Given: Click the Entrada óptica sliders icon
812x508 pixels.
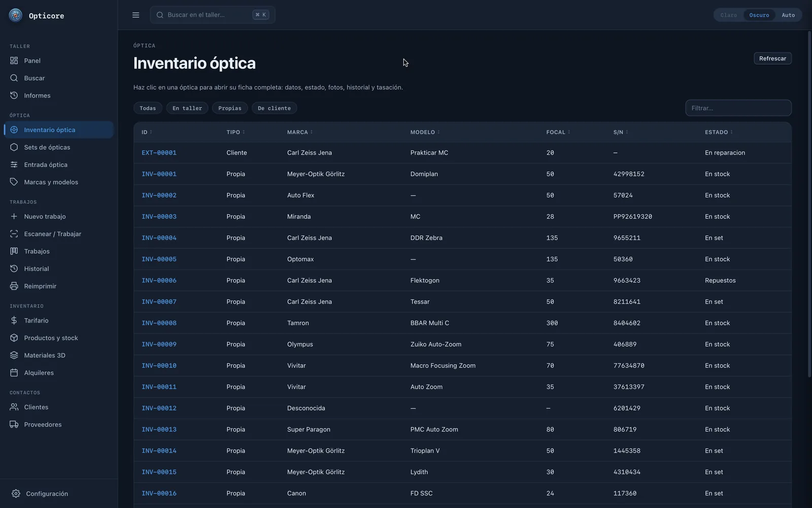Looking at the screenshot, I should [x=14, y=165].
